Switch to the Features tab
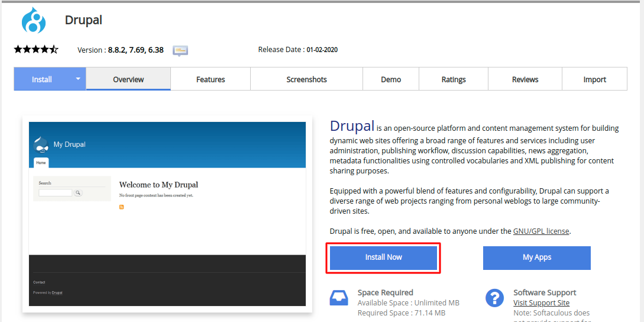Screen dimensions: 644x322 (211, 79)
